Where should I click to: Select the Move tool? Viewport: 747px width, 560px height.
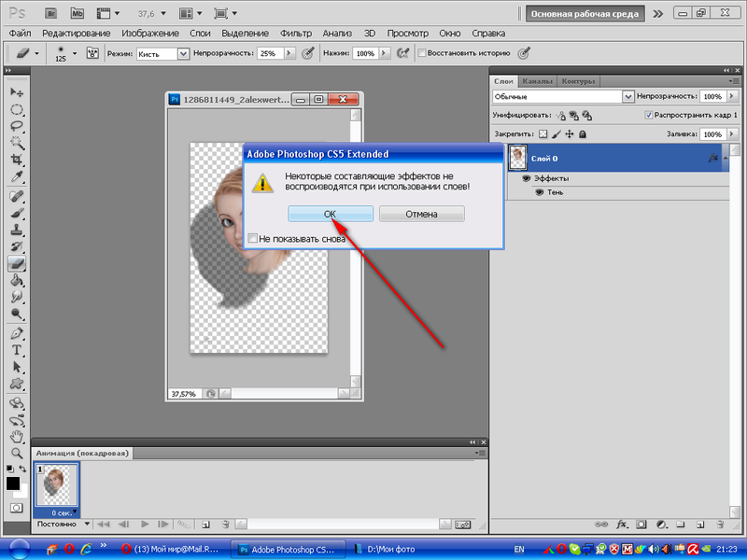click(17, 91)
